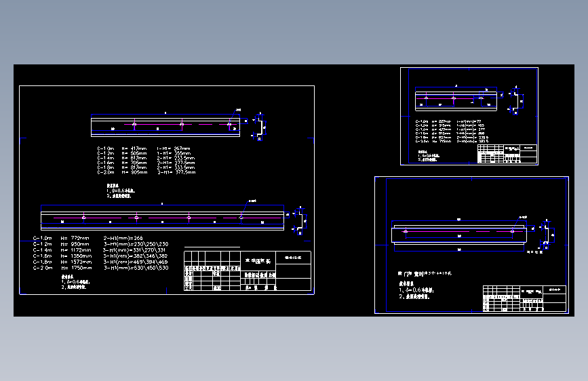Select the "2-H1(mm)=266" text
Viewport: 588px width, 381px height.
click(x=123, y=238)
